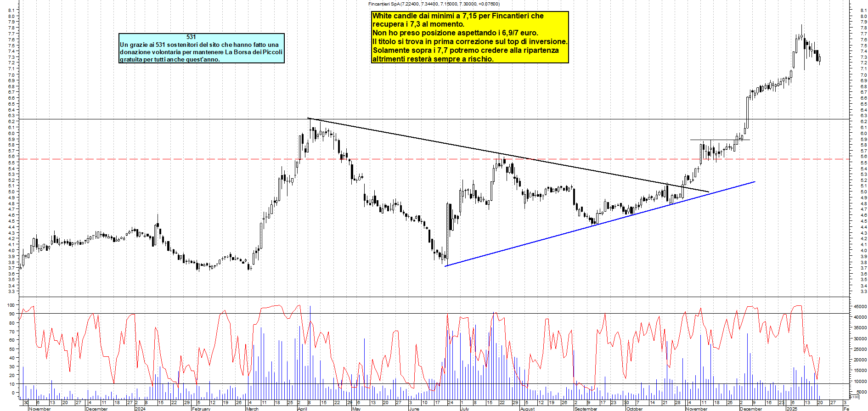Click the red oscillator curve in lower panel
The image size is (868, 411).
419,349
